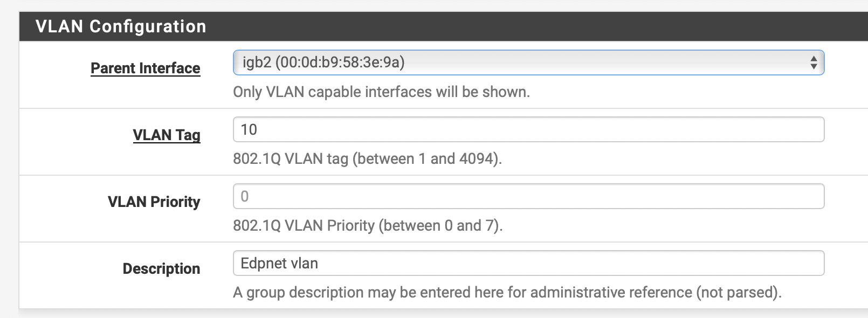Click the VLAN Configuration panel heading
Viewport: 868px width, 318px height.
point(121,26)
